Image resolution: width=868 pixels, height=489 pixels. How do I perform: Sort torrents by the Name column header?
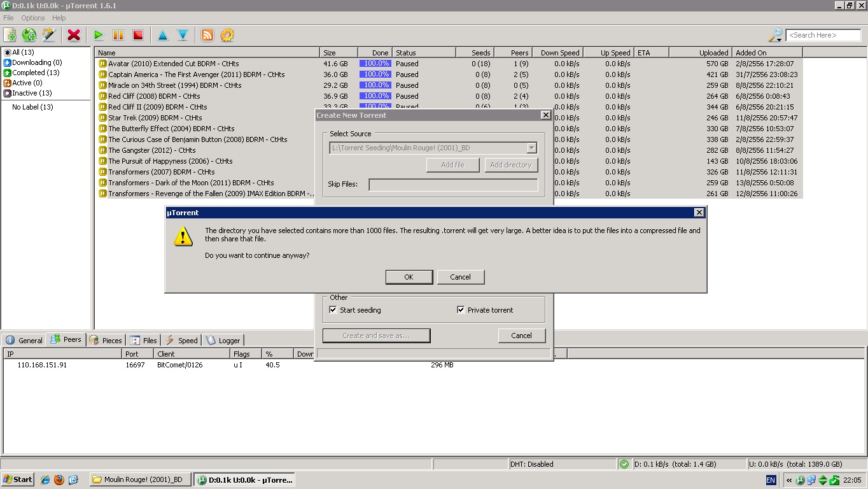207,53
